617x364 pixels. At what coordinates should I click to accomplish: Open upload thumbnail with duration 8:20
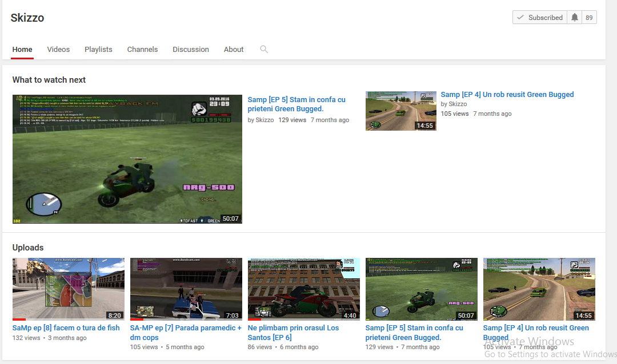69,289
